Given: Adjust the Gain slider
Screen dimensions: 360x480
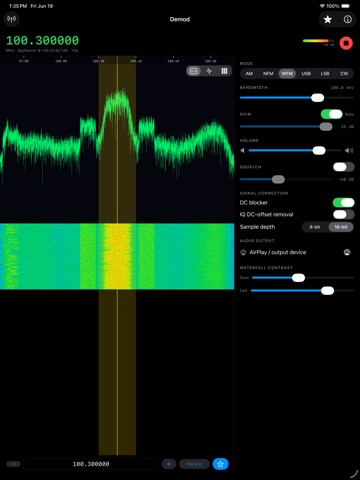Looking at the screenshot, I should point(286,127).
